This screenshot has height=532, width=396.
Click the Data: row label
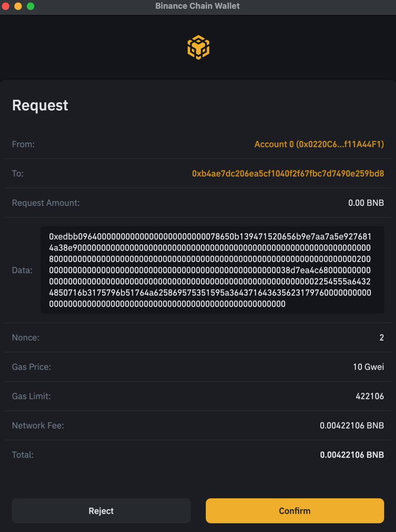[x=22, y=270]
